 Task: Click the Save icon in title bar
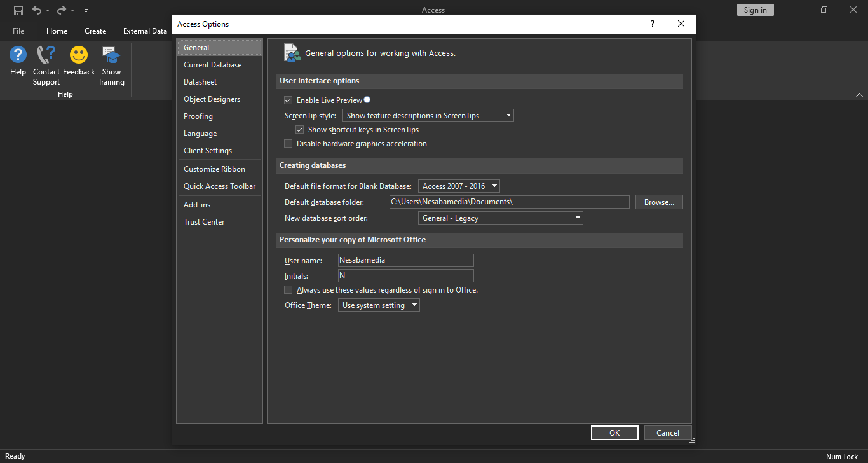point(18,10)
